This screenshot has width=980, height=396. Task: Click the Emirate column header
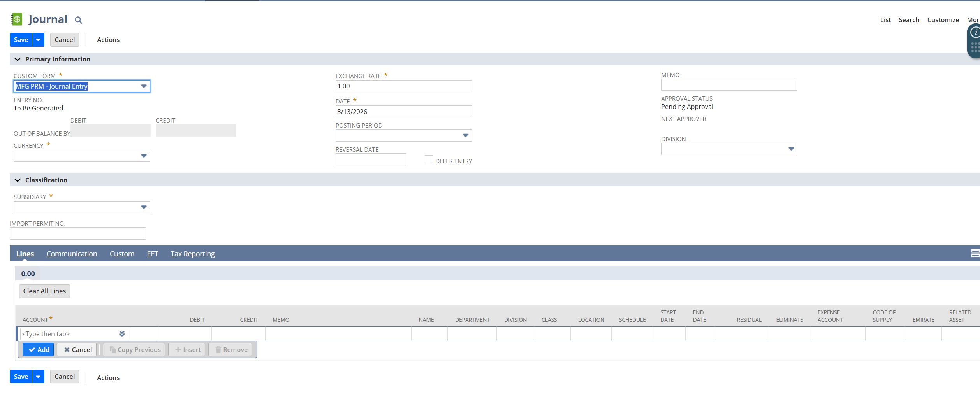click(x=924, y=320)
